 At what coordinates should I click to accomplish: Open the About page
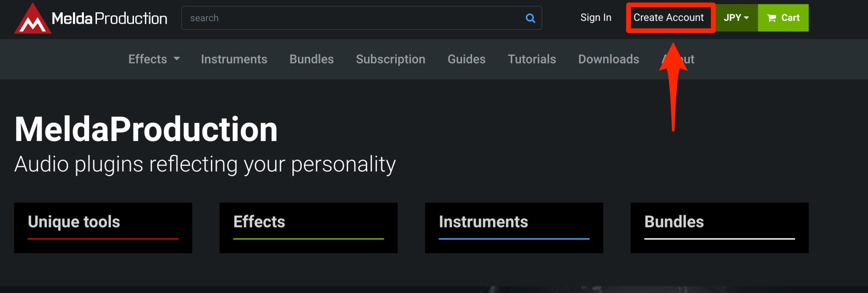[x=678, y=59]
